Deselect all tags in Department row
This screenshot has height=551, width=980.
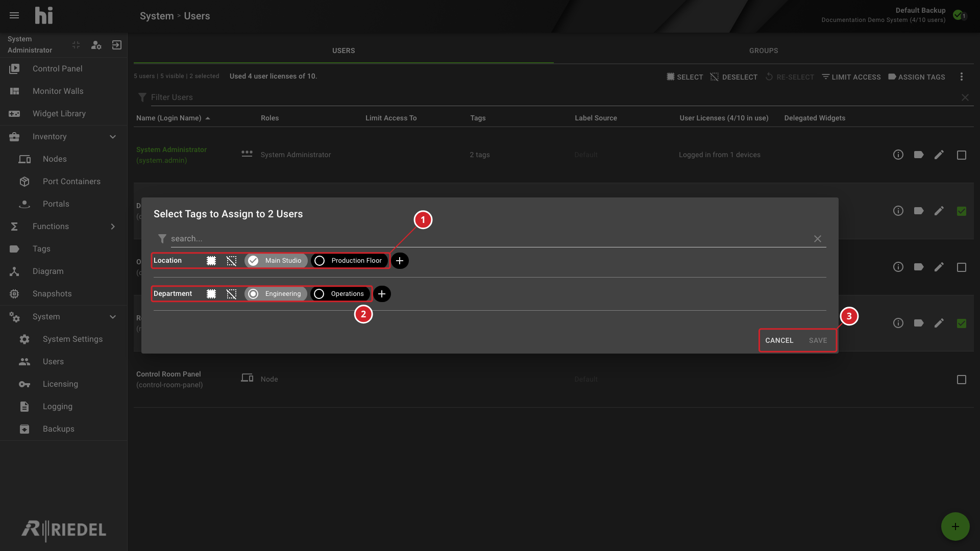(232, 294)
